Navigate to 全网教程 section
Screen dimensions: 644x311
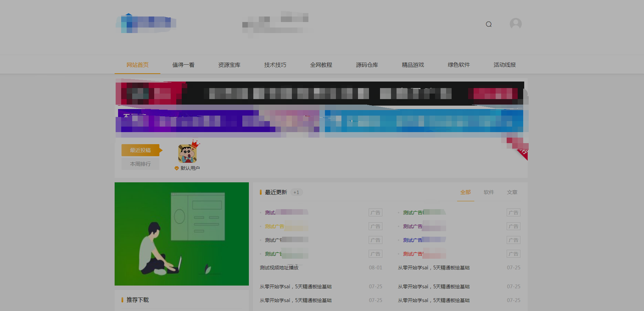(x=321, y=65)
